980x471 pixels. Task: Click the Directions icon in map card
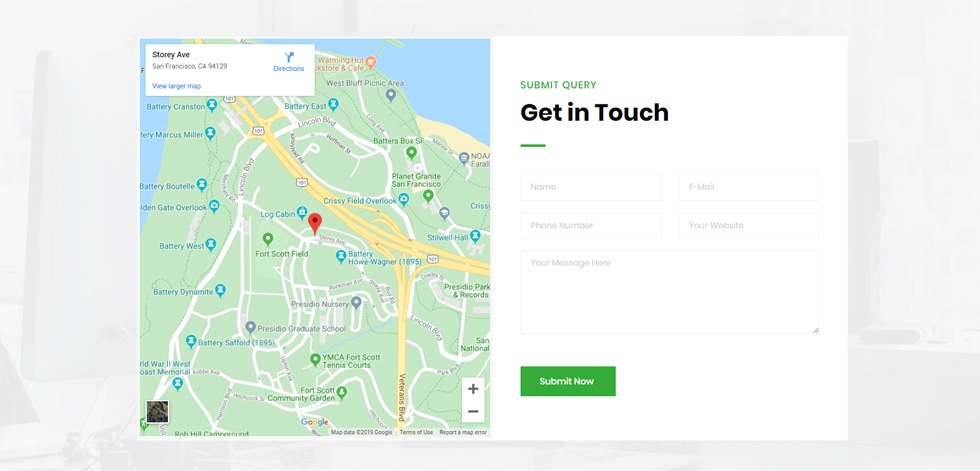(289, 57)
